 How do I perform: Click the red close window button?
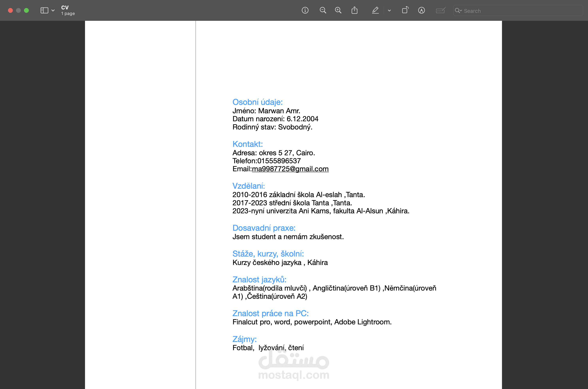coord(10,10)
